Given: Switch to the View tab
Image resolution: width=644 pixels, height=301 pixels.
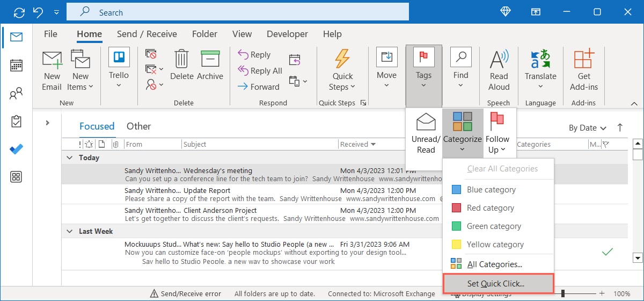Looking at the screenshot, I should pyautogui.click(x=242, y=34).
